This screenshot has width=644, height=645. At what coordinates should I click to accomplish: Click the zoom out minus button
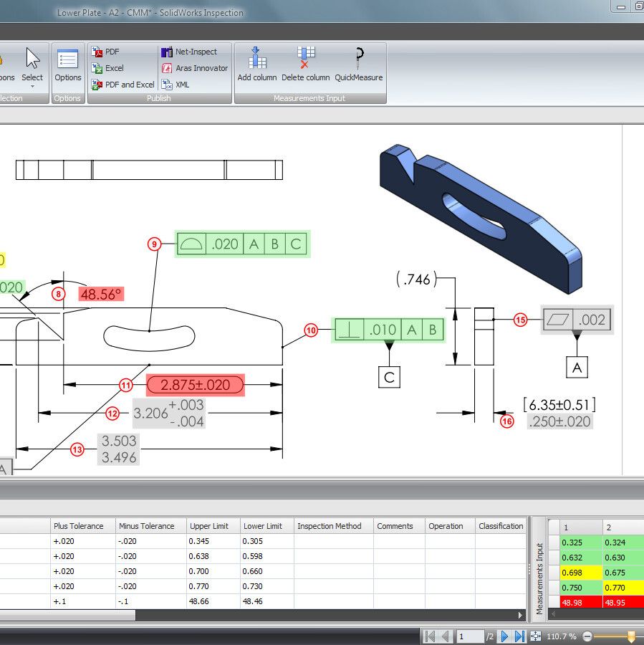pyautogui.click(x=587, y=636)
